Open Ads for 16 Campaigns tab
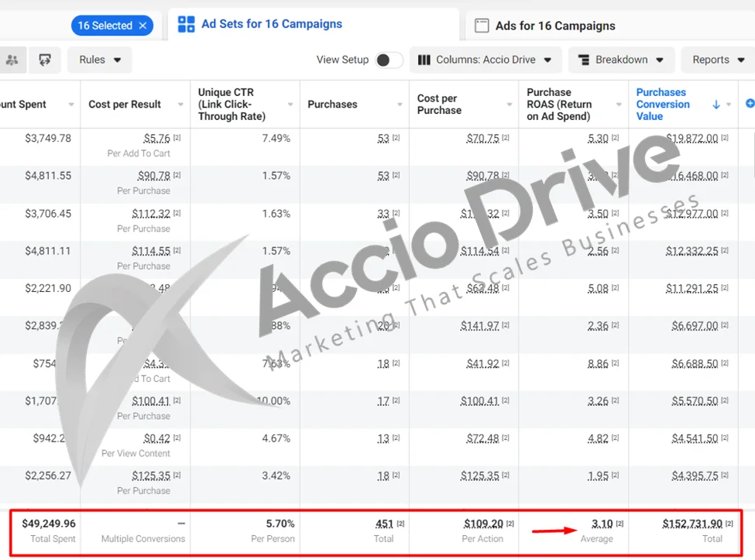The width and height of the screenshot is (755, 560). click(x=554, y=26)
